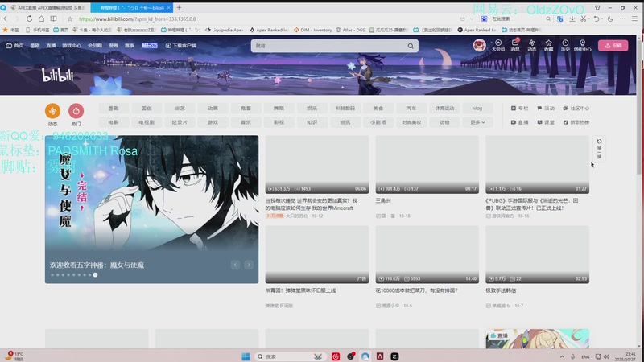Expand the 更多 categories dropdown

tap(477, 122)
